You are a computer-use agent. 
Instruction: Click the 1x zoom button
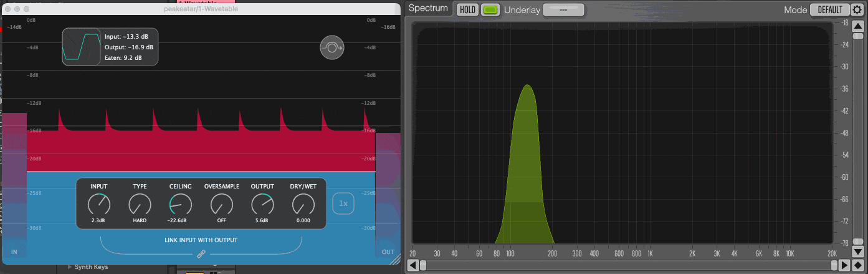(x=343, y=203)
